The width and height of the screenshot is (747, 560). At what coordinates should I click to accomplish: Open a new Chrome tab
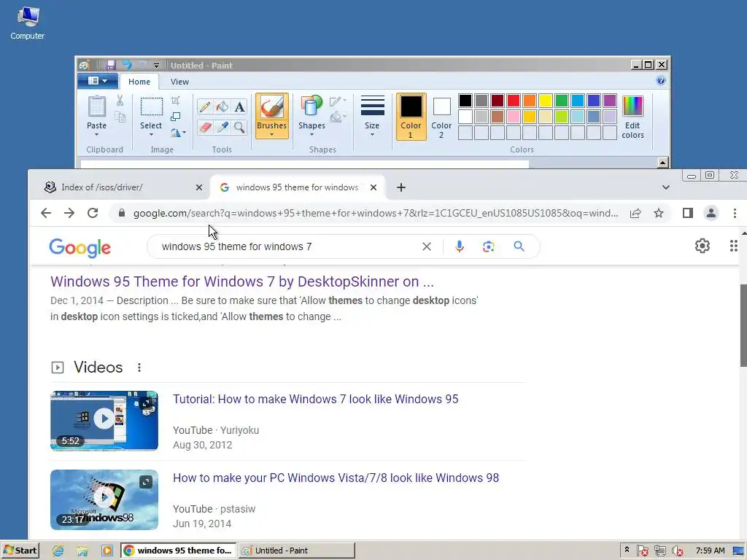pos(400,187)
